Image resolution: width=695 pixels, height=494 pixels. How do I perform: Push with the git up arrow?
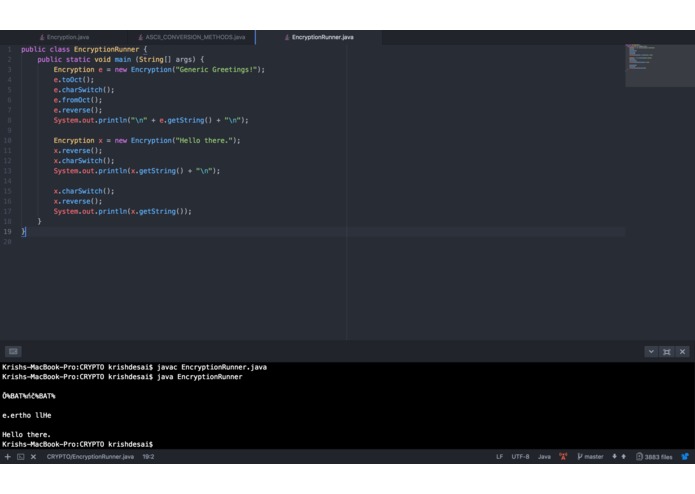[623, 456]
